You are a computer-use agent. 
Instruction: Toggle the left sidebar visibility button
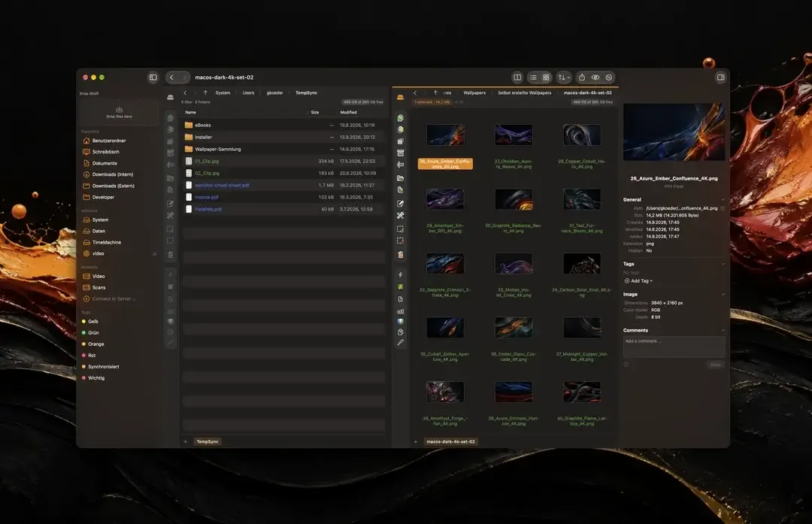[153, 77]
